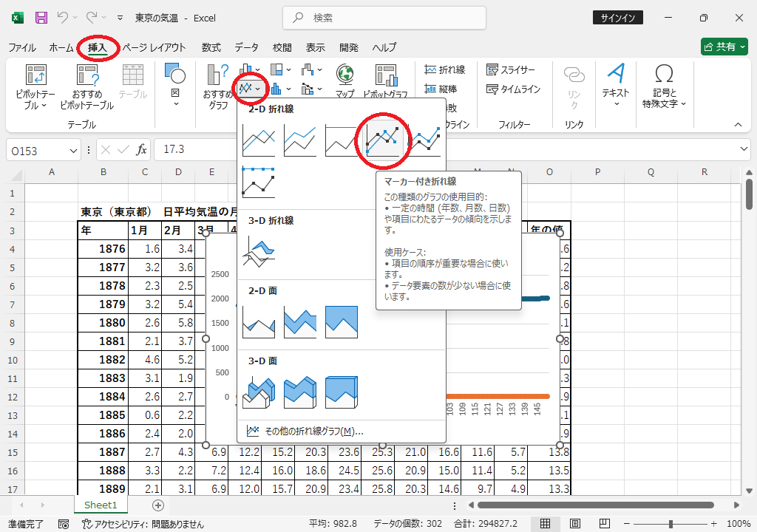Switch to the 数式 tab
The image size is (757, 532).
pyautogui.click(x=211, y=47)
